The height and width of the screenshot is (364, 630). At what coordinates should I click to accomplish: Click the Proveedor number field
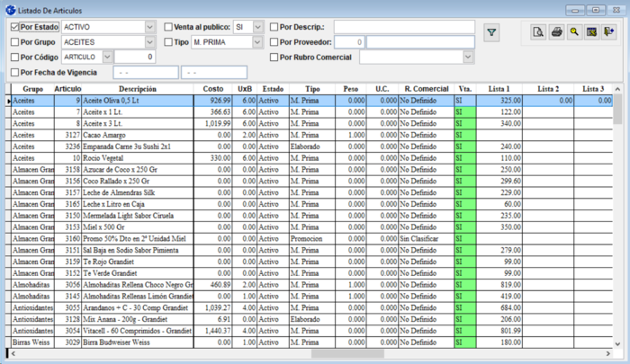[349, 42]
